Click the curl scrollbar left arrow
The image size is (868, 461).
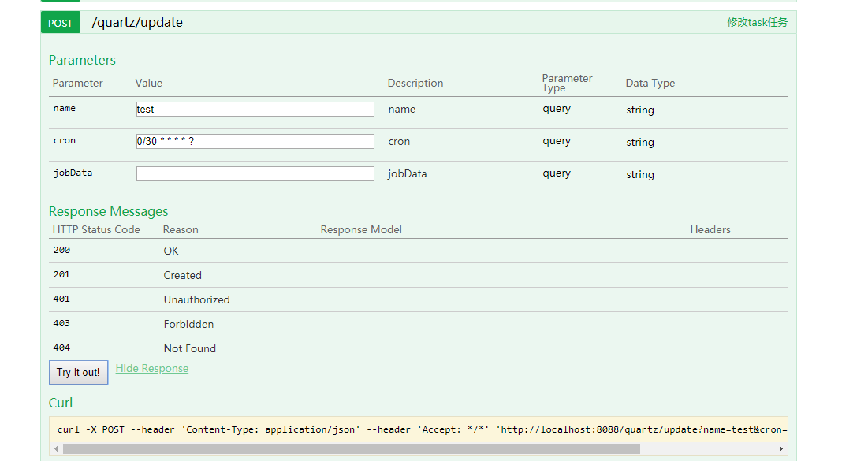pyautogui.click(x=56, y=449)
